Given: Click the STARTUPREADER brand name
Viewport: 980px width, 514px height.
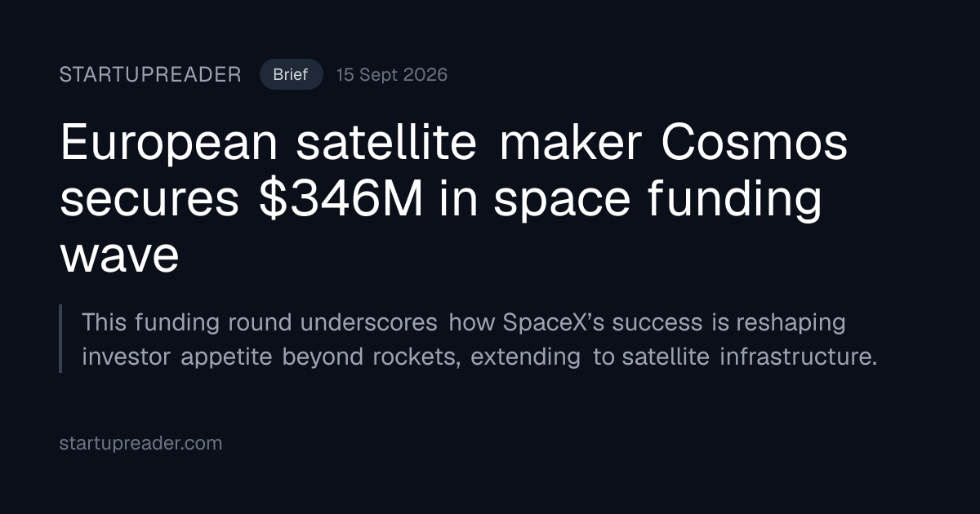Looking at the screenshot, I should point(150,75).
